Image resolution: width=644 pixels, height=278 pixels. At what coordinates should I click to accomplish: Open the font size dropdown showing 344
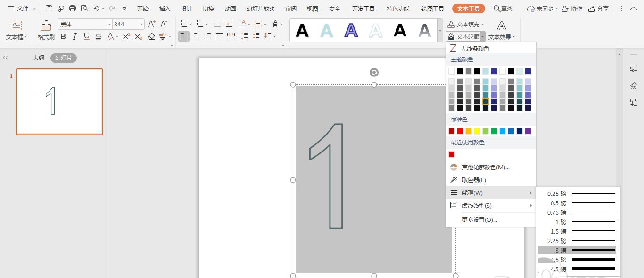(x=141, y=25)
